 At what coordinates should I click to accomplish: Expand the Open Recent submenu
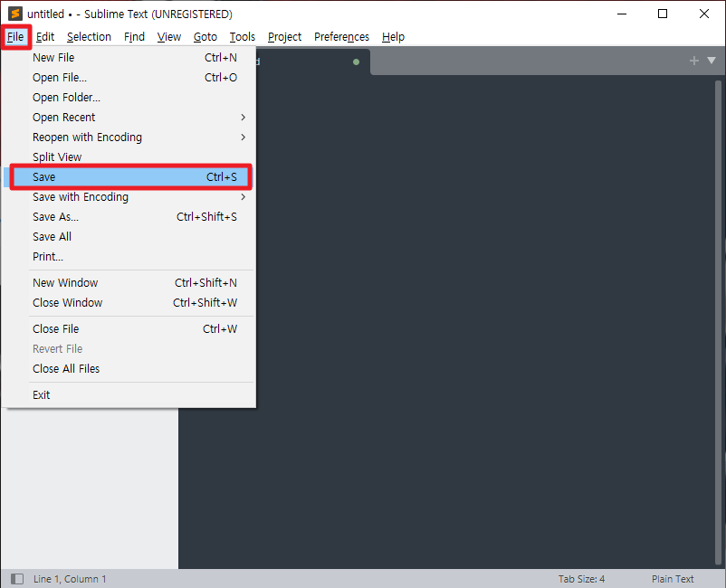coord(129,117)
